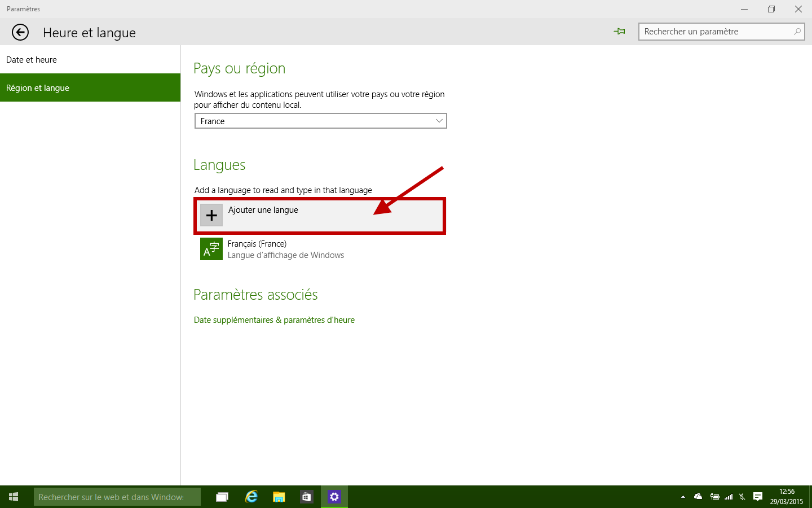Open the Store app from the taskbar

(x=306, y=497)
